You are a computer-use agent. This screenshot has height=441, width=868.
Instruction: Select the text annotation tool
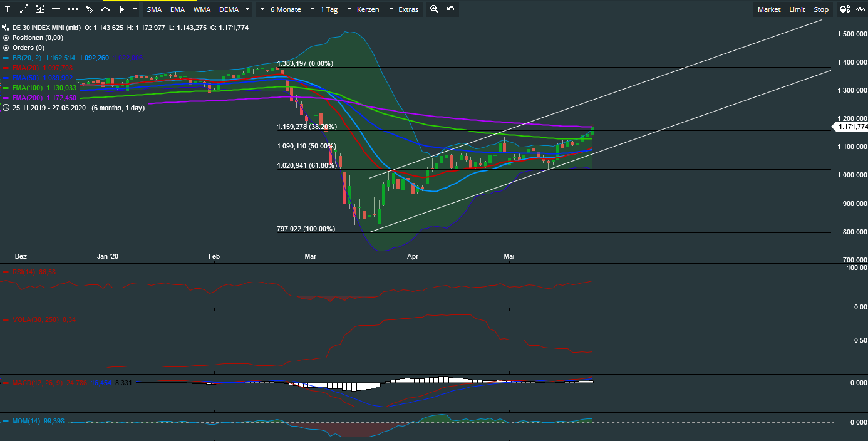pos(9,9)
